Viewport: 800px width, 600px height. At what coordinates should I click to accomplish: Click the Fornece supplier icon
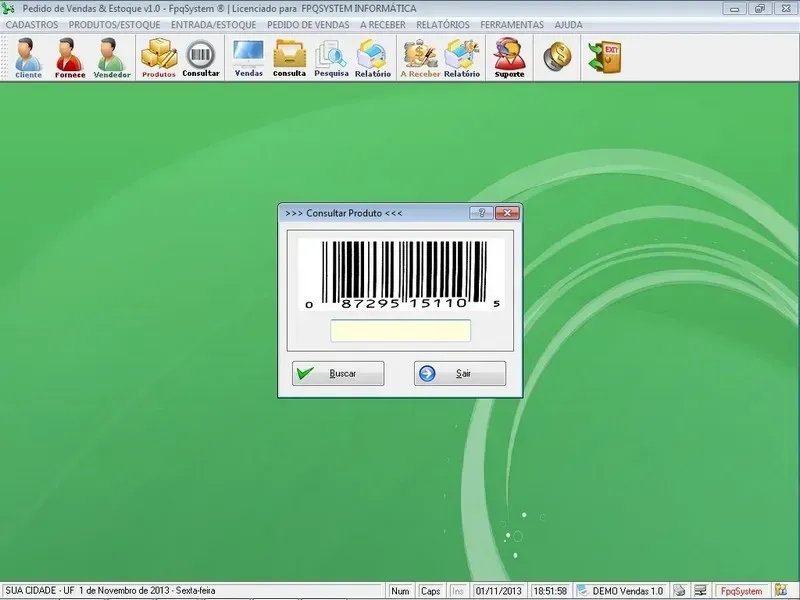(x=70, y=58)
